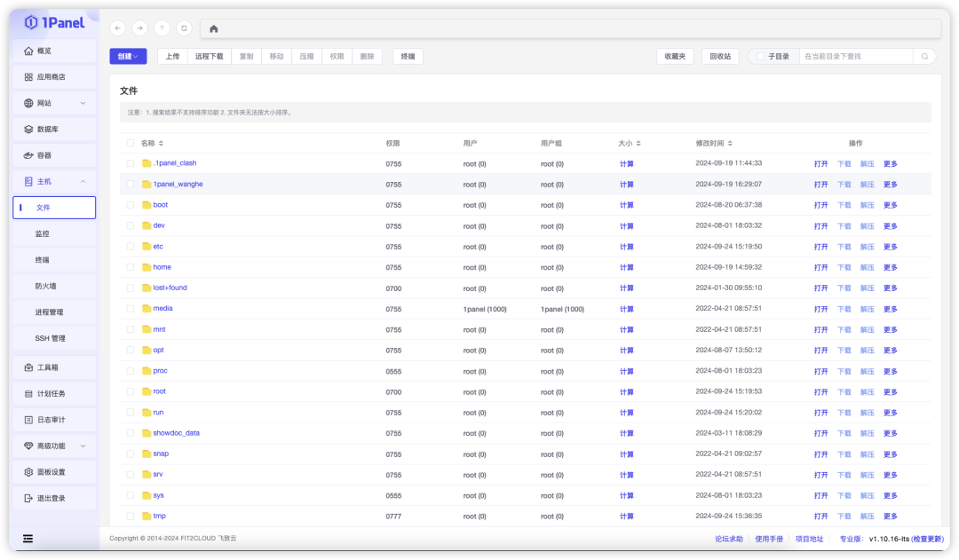Viewport: 959px width, 560px height.
Task: Go forward with the right arrow button
Action: point(140,28)
